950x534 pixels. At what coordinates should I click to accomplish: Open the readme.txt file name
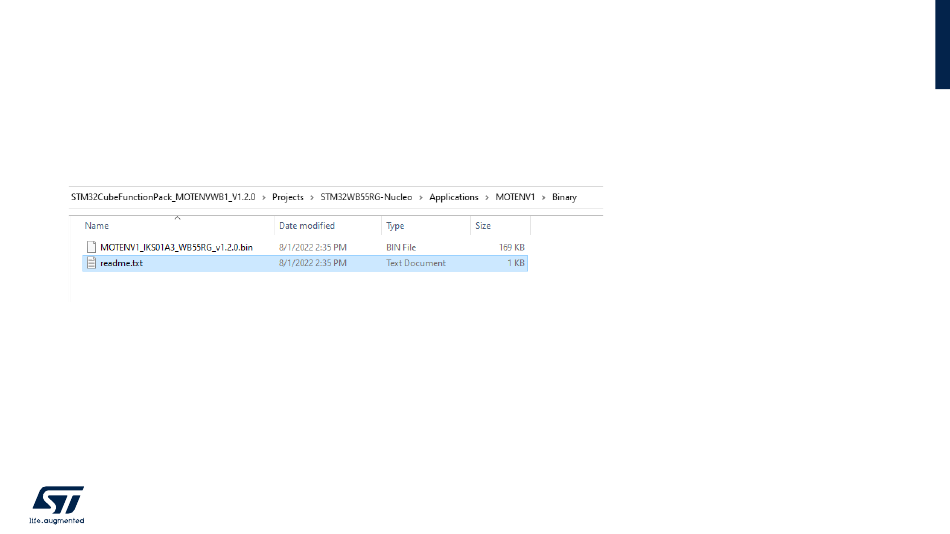click(x=121, y=263)
